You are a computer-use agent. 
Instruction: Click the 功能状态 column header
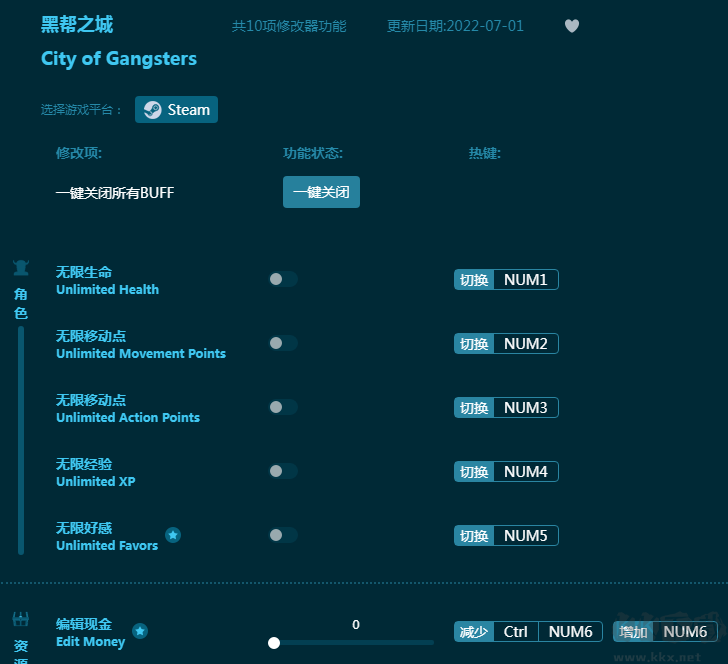[x=313, y=153]
